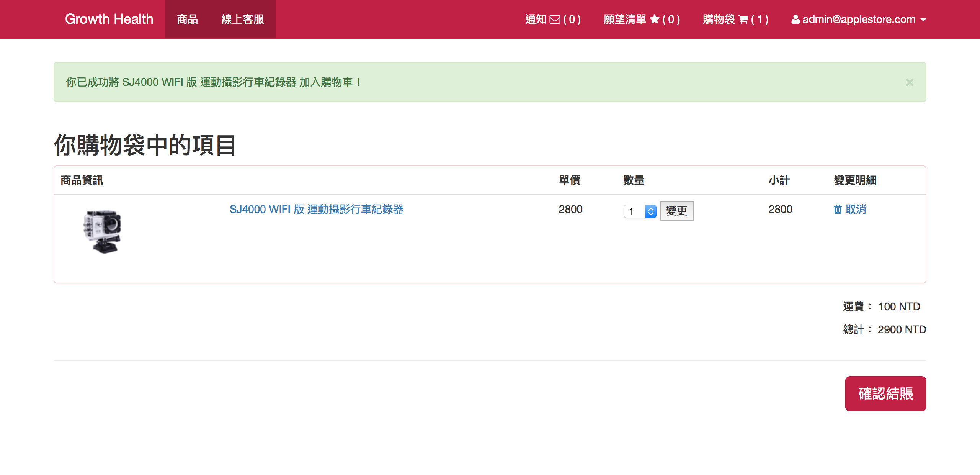Click the shopping cart icon
The width and height of the screenshot is (980, 475).
point(743,20)
